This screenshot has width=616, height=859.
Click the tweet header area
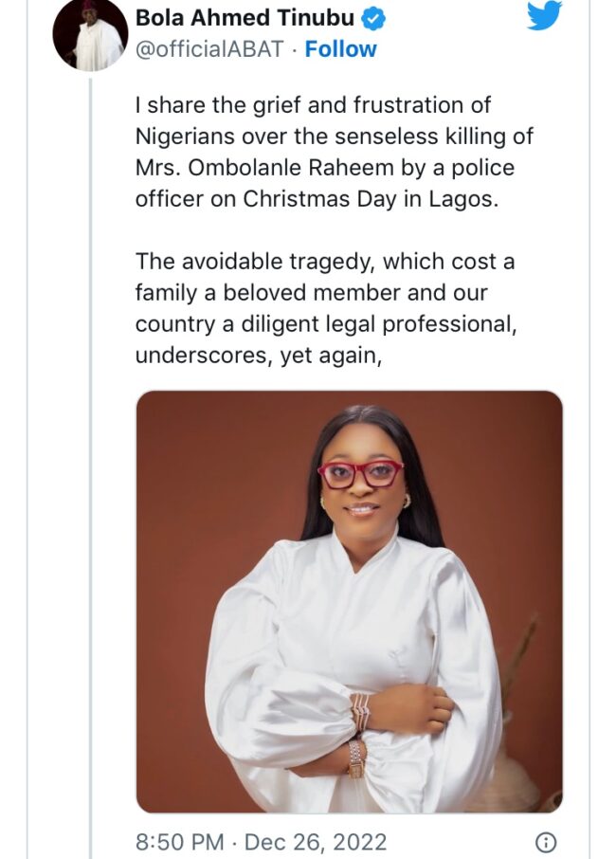[284, 31]
